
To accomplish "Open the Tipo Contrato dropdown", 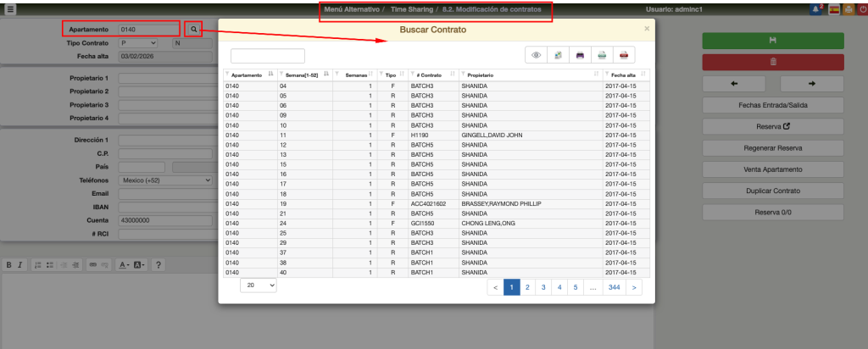I will point(138,42).
